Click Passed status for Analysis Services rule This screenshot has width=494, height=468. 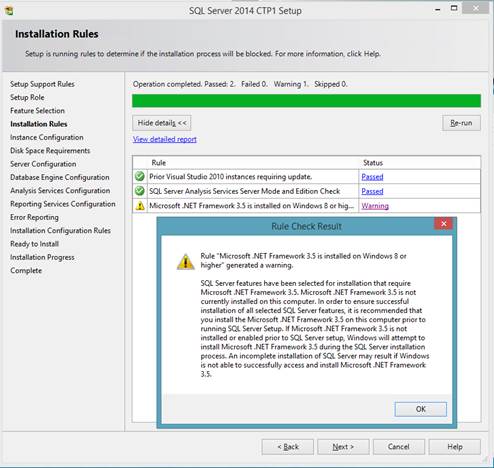372,191
